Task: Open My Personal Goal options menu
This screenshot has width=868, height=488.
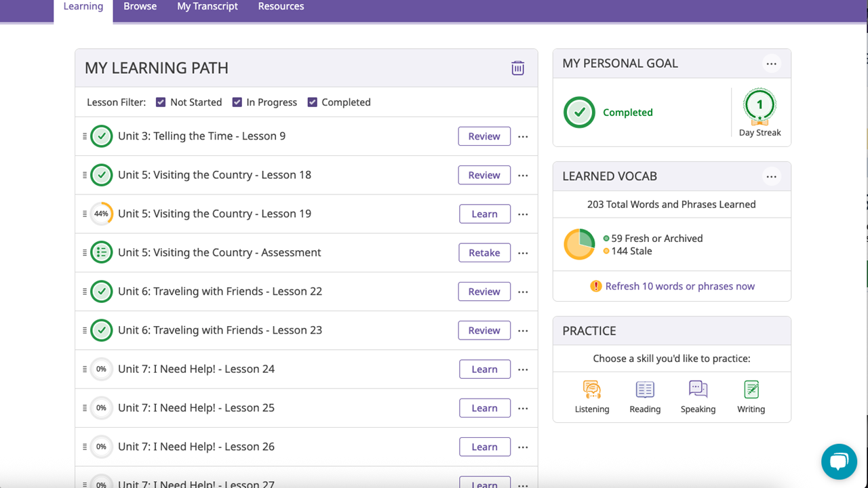Action: (x=771, y=64)
